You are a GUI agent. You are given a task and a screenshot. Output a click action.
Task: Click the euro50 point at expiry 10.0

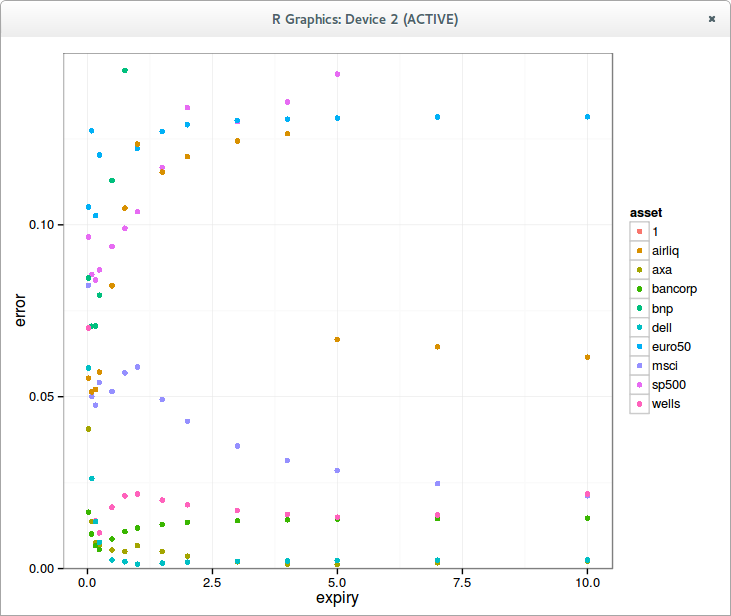tap(587, 117)
